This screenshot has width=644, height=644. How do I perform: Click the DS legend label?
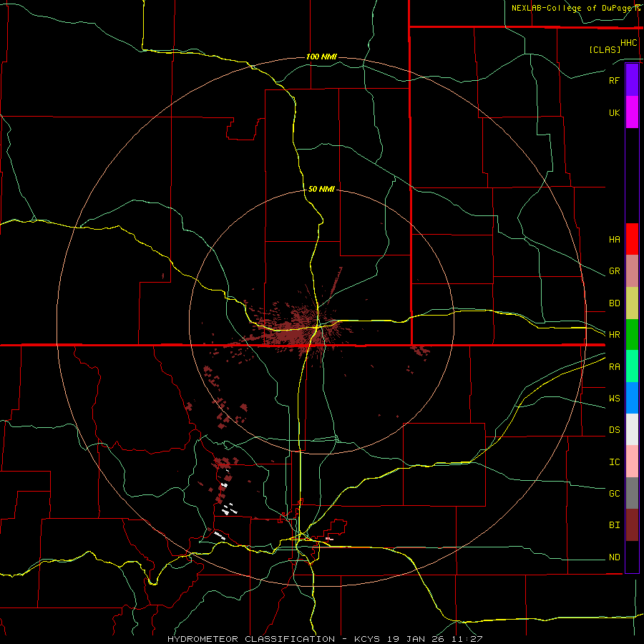pos(614,430)
